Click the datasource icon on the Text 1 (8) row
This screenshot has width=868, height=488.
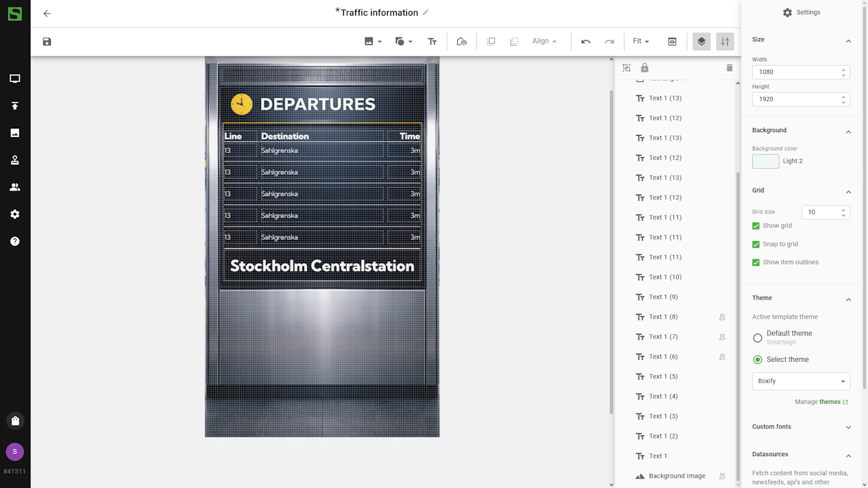coord(722,317)
